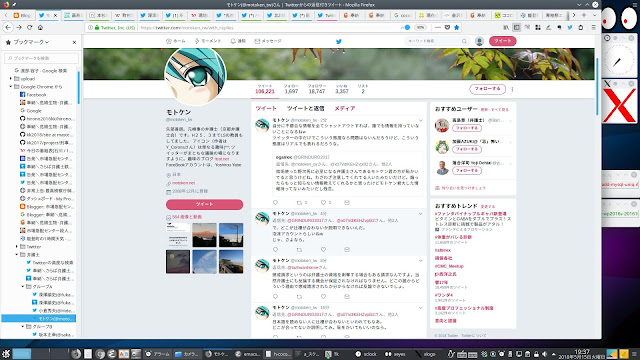Image resolution: width=640 pixels, height=360 pixels.
Task: Click retweet icon on the first tweet
Action: coord(300,202)
